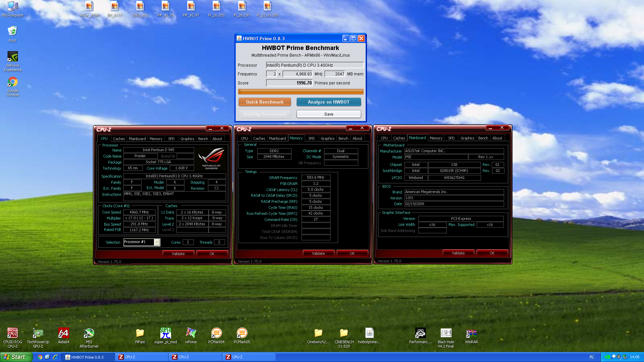The width and height of the screenshot is (644, 362).
Task: Launch Aida64 desktop shortcut
Action: tap(63, 336)
